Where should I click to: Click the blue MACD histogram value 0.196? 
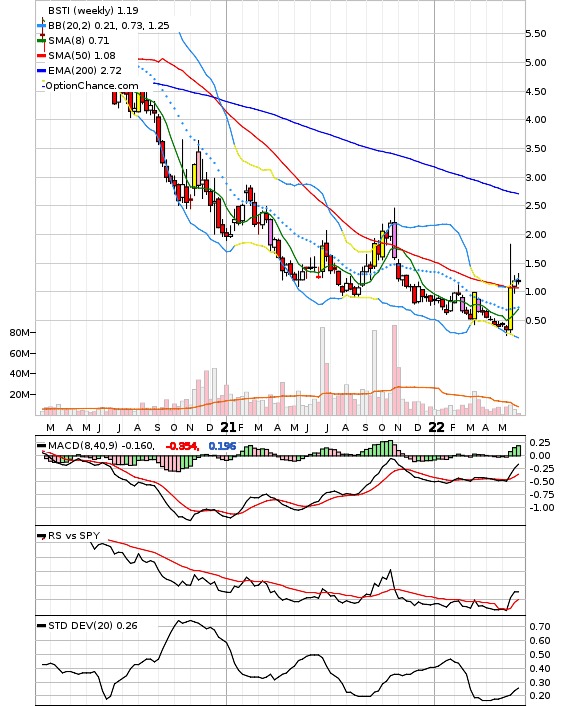click(x=222, y=446)
